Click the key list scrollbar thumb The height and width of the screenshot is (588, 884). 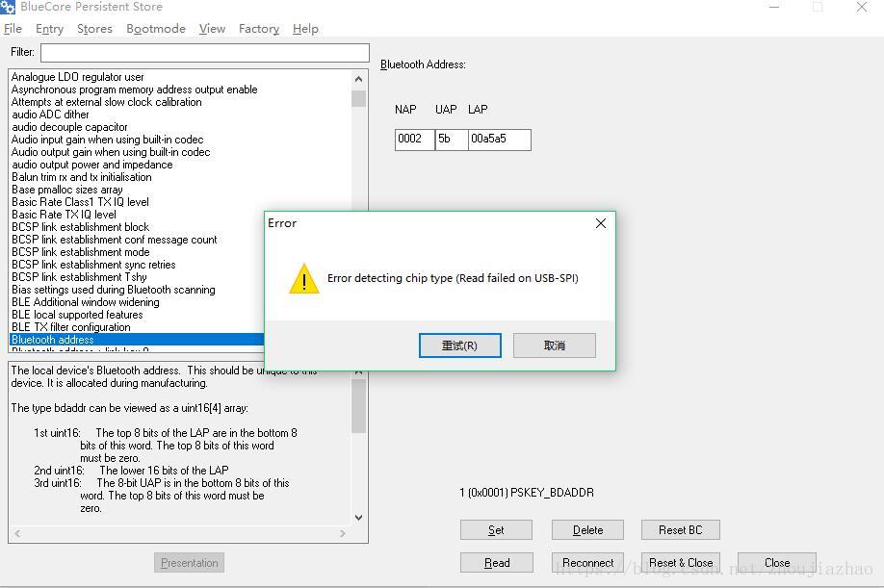point(358,98)
